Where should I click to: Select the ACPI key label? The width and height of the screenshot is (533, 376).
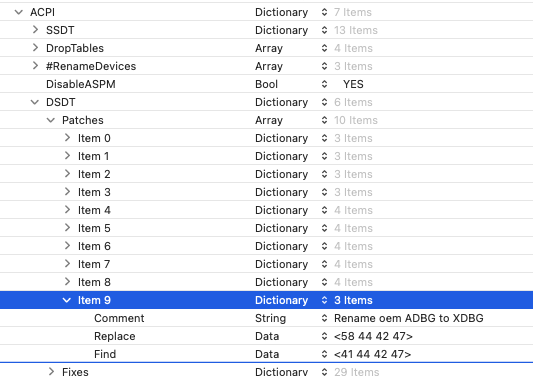[x=42, y=12]
